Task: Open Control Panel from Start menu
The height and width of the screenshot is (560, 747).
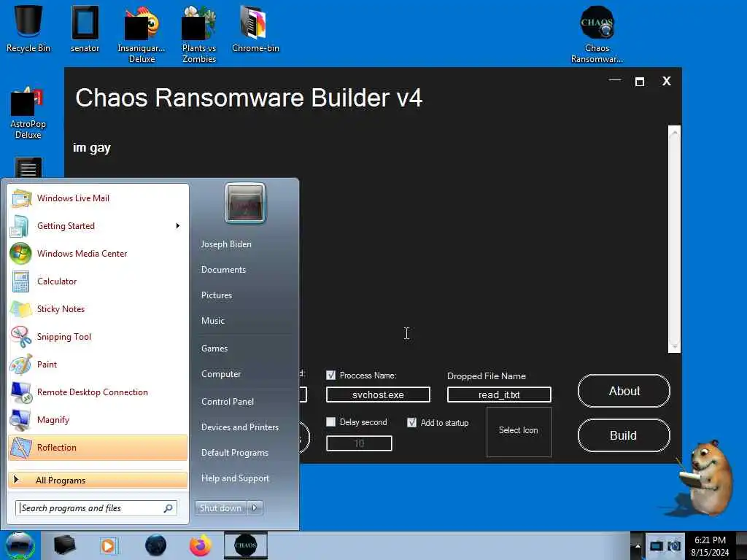Action: [228, 402]
